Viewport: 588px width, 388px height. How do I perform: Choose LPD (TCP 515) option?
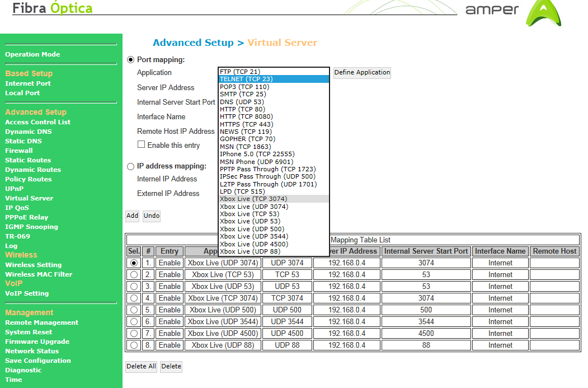pyautogui.click(x=274, y=191)
